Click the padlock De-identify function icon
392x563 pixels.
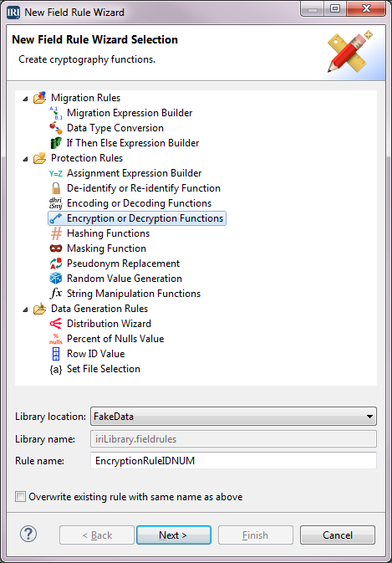(56, 188)
